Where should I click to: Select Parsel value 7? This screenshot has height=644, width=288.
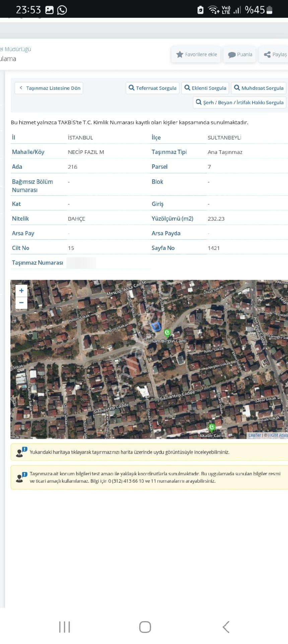(209, 167)
